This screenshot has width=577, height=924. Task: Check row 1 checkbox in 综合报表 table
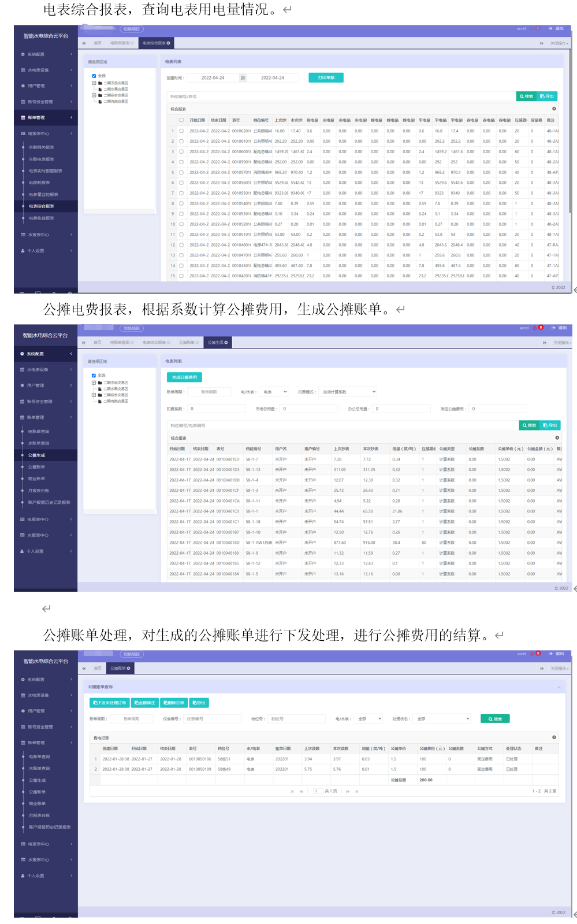click(x=181, y=131)
